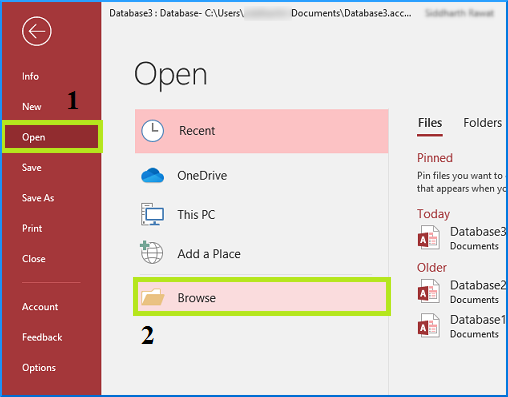
Task: Open Database1 file name under Older
Action: pos(478,320)
